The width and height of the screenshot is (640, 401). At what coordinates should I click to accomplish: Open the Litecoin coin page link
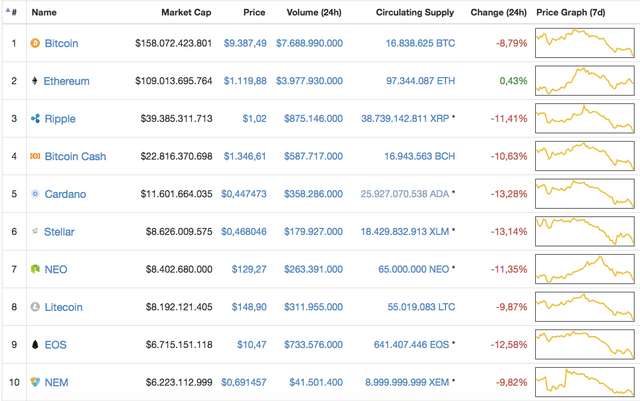coord(63,307)
